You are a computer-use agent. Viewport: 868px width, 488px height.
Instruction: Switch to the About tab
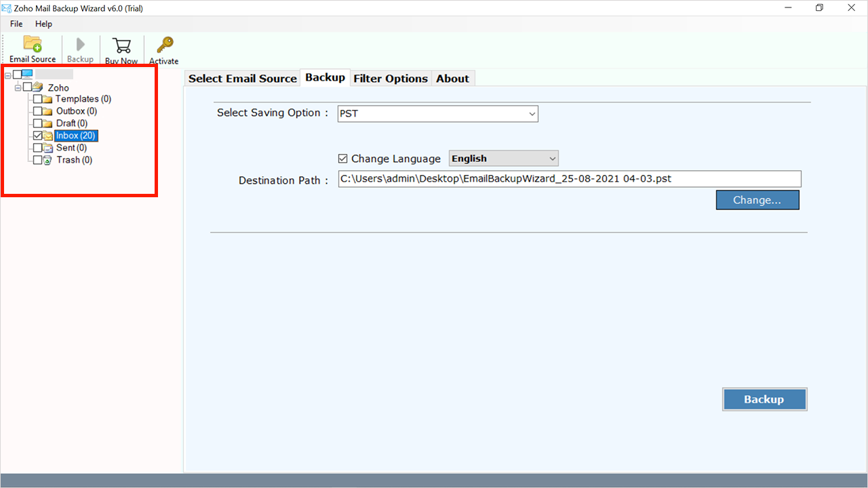click(452, 79)
